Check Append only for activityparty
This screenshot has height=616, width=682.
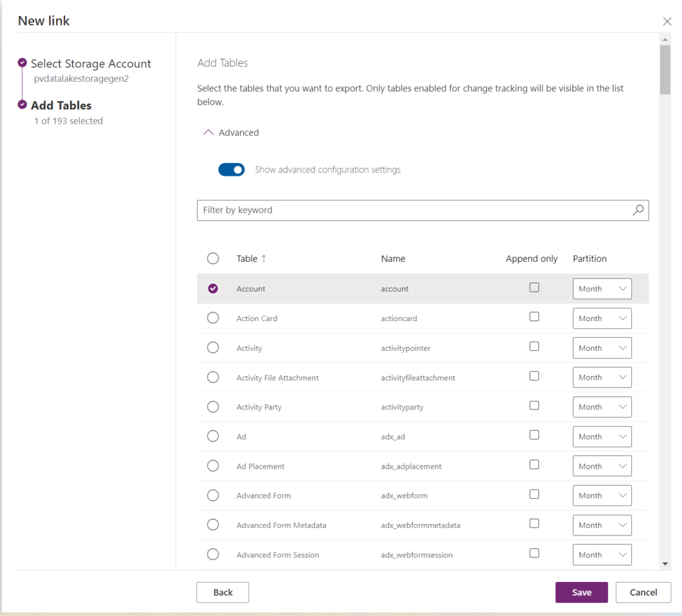pyautogui.click(x=534, y=406)
